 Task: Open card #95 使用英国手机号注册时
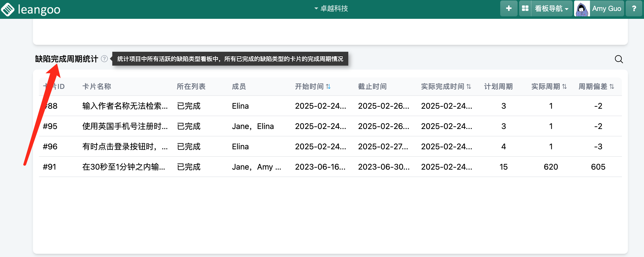125,126
